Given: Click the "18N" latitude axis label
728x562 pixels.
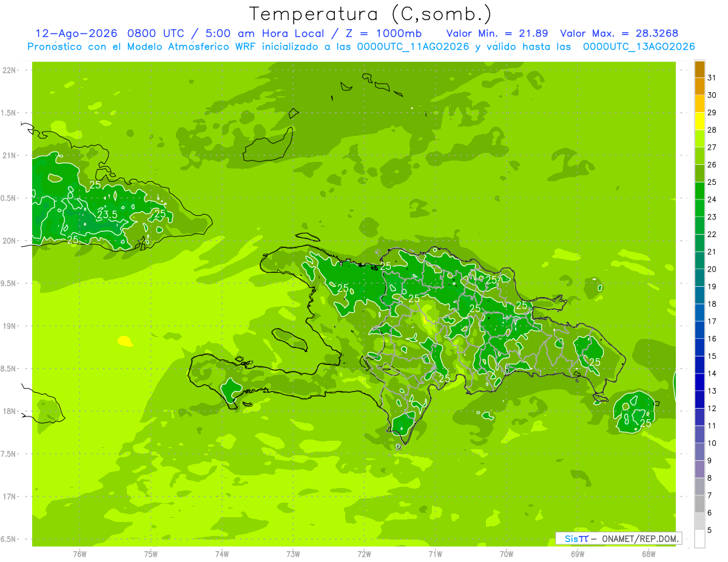Looking at the screenshot, I should 10,411.
